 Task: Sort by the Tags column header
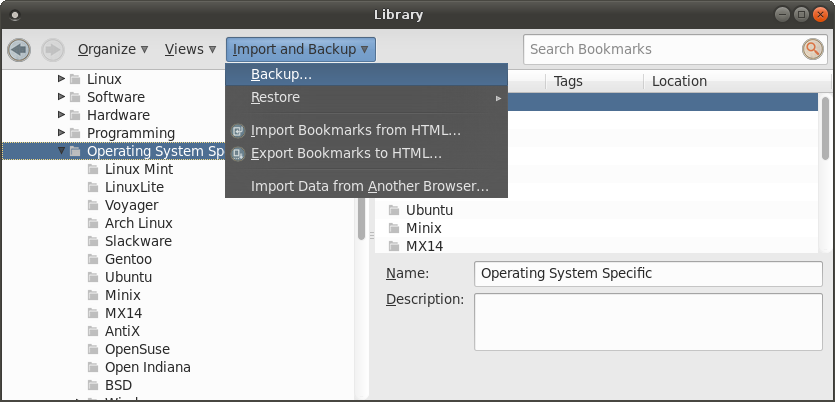tap(594, 81)
